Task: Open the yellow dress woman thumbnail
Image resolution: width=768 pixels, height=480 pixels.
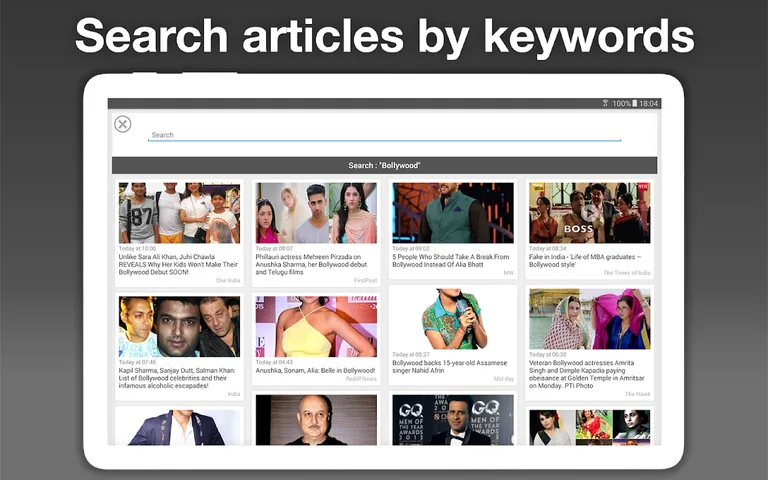Action: pyautogui.click(x=316, y=327)
